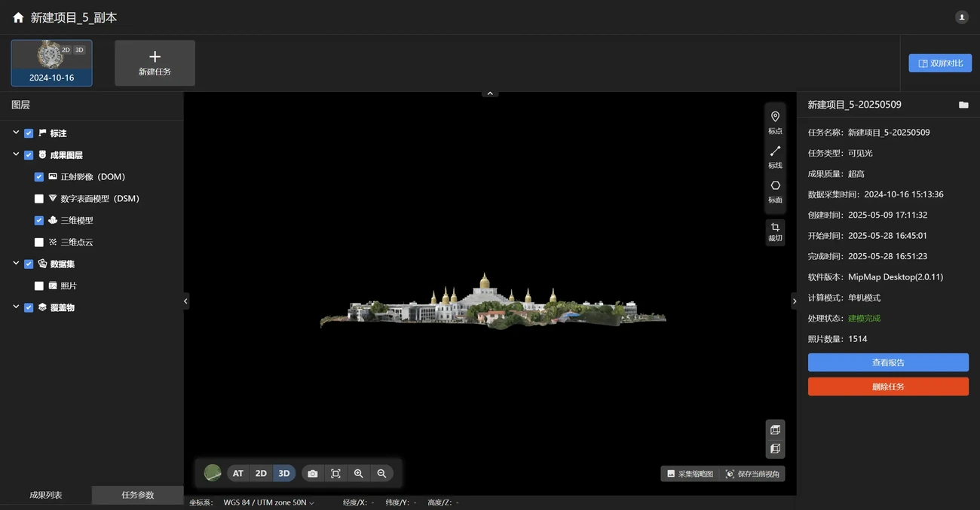Select the 标线 line measurement tool
This screenshot has width=980, height=510.
coord(775,156)
